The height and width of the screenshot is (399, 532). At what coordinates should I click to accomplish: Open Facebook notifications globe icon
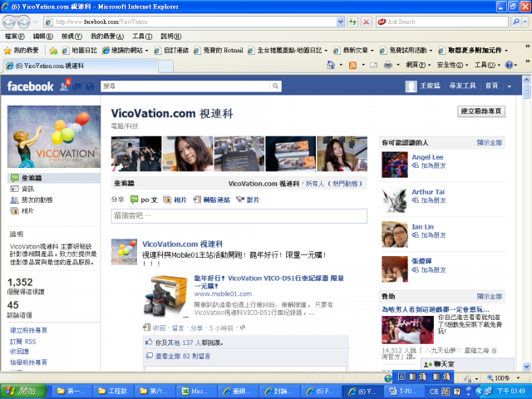pyautogui.click(x=90, y=86)
